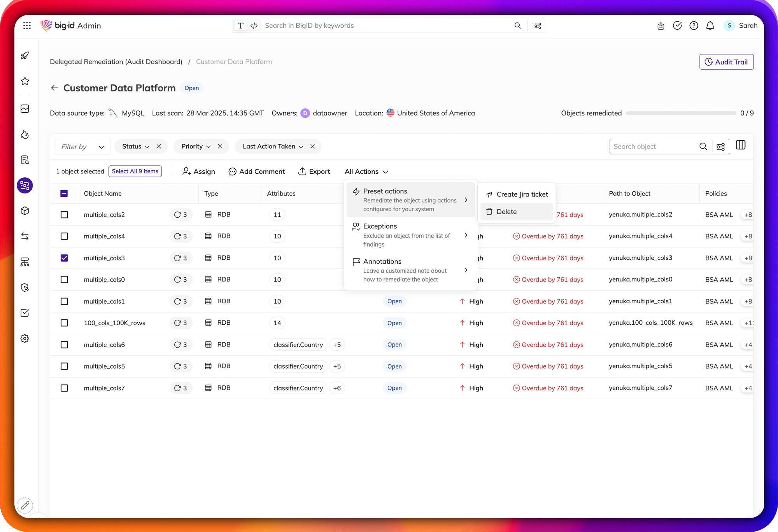The height and width of the screenshot is (532, 778).
Task: Open the help question mark icon
Action: tap(694, 26)
